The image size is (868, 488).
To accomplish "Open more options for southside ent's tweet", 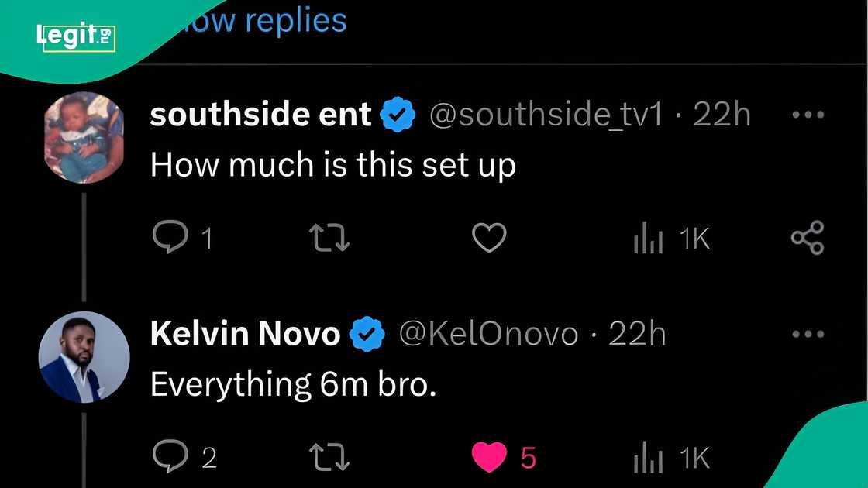I will click(808, 115).
